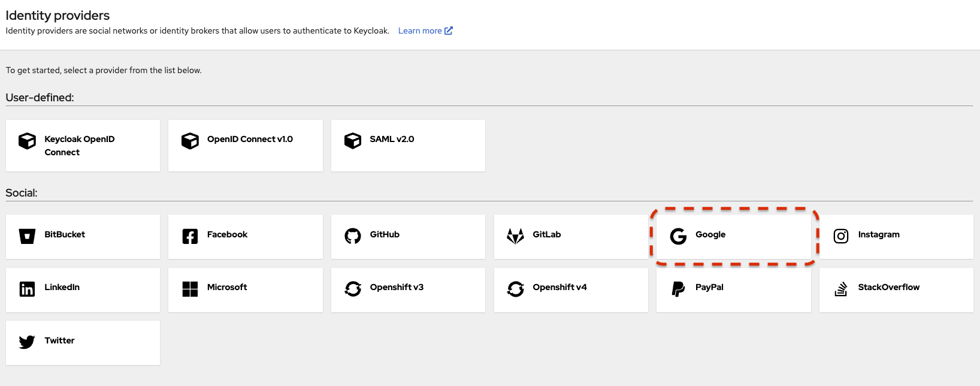
Task: Select the PayPal logo icon
Action: pyautogui.click(x=678, y=289)
